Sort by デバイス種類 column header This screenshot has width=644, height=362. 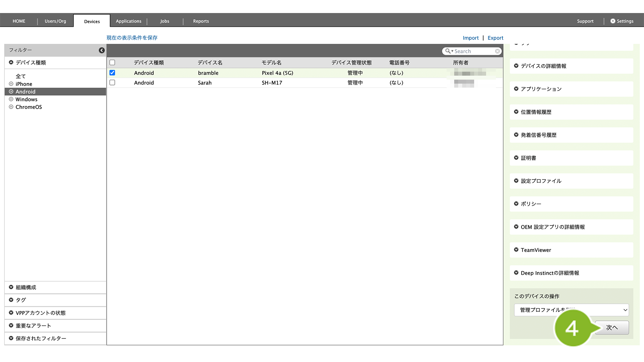(149, 63)
